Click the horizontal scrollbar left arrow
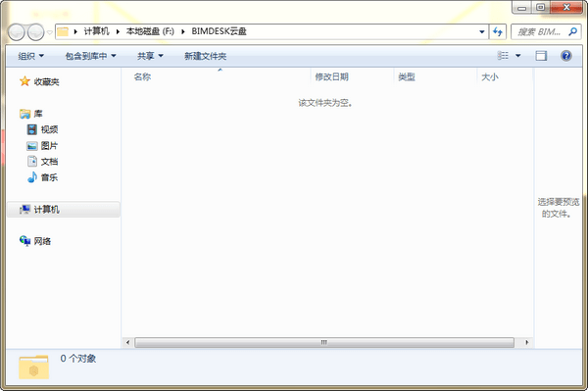 127,342
